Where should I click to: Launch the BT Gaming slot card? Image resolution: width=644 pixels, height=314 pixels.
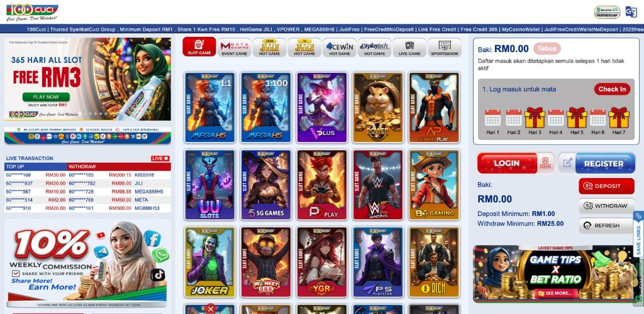coord(434,185)
